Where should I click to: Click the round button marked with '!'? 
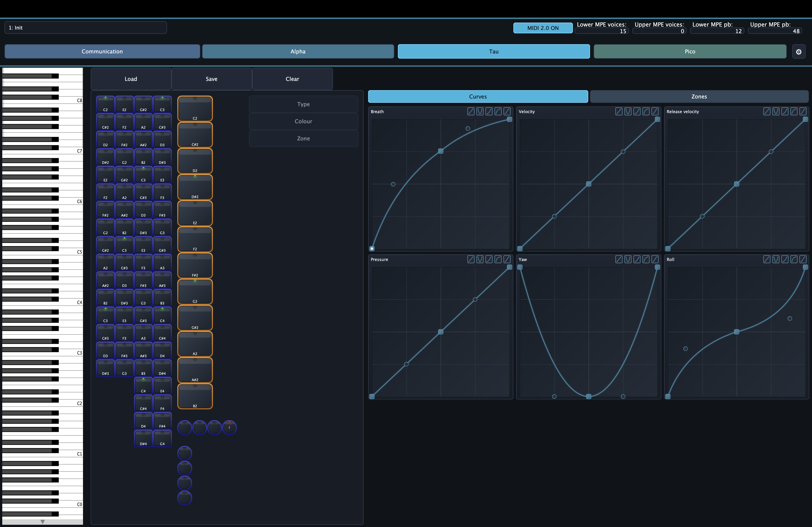[x=229, y=427]
